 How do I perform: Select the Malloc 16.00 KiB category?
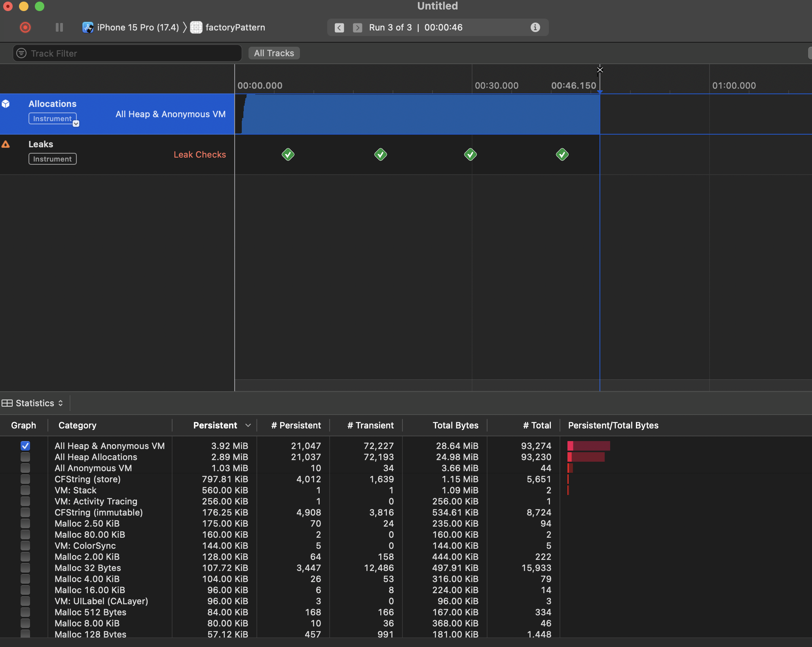[x=90, y=590]
